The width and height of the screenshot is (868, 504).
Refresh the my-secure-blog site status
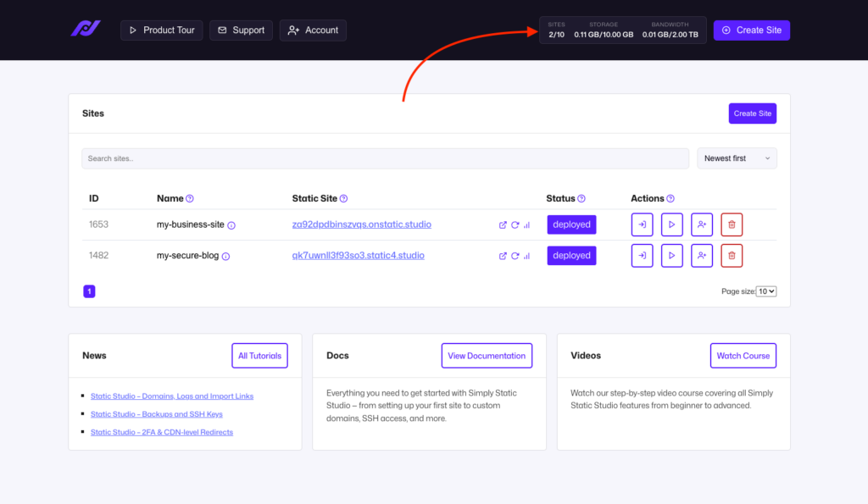pos(515,255)
